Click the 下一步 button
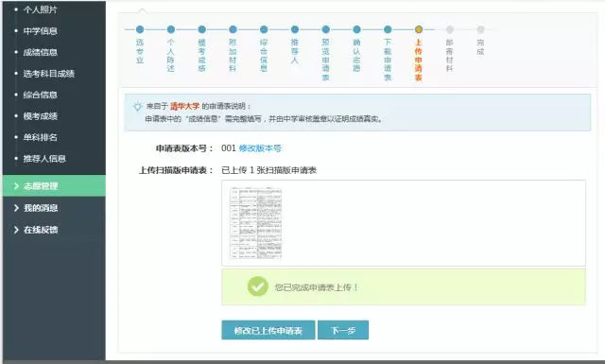The image size is (605, 364). (343, 330)
